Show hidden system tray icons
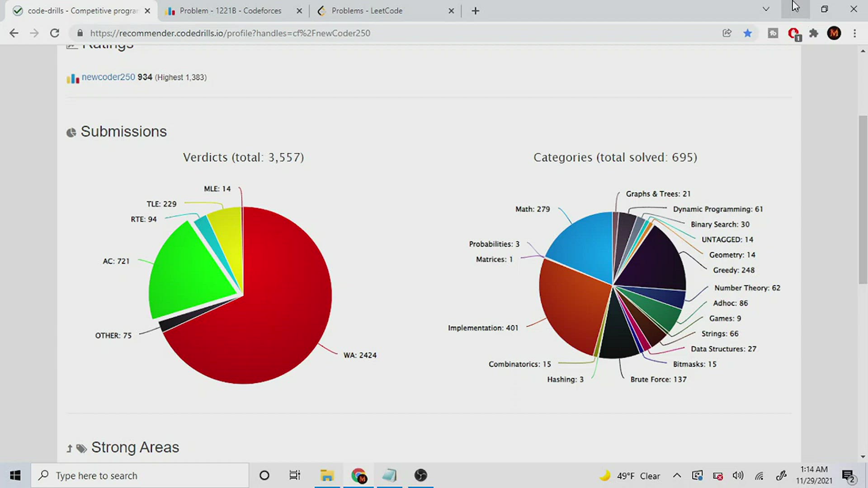 (677, 475)
